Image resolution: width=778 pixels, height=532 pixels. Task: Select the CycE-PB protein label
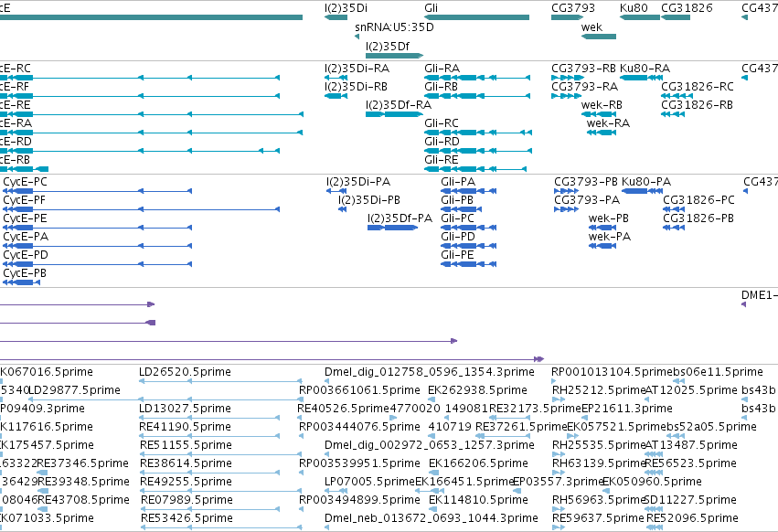25,273
